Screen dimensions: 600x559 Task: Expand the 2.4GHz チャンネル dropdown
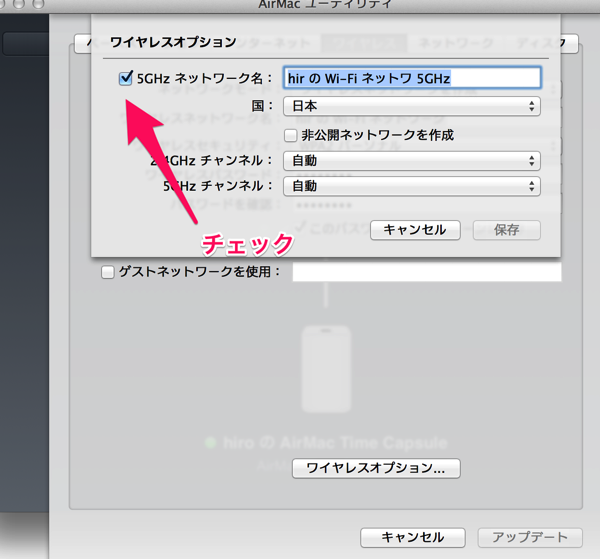click(x=412, y=160)
